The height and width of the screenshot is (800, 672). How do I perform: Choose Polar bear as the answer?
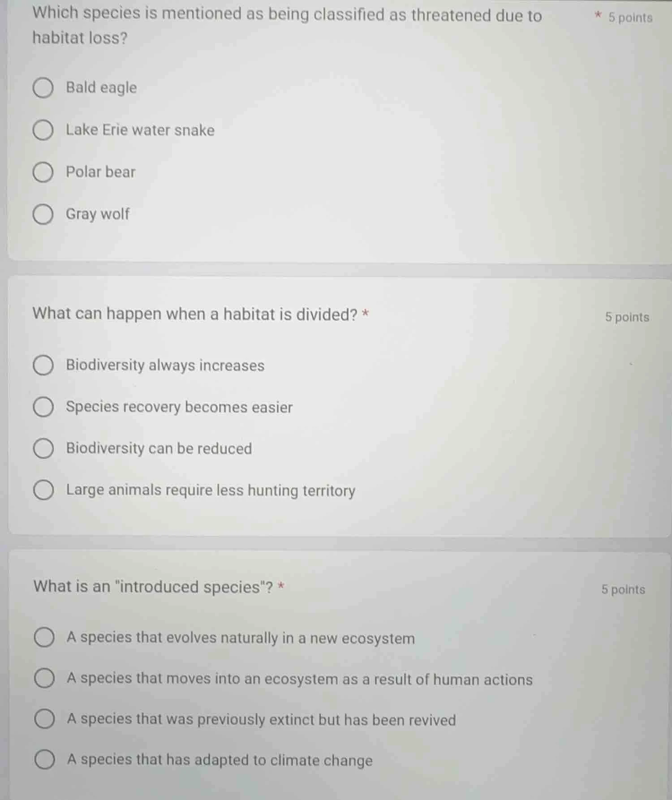pyautogui.click(x=43, y=172)
